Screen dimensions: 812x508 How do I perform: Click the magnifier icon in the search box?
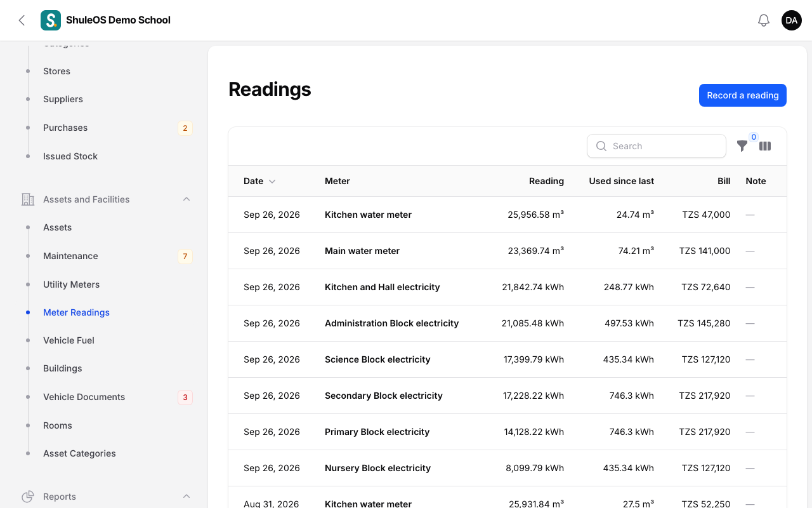point(601,146)
